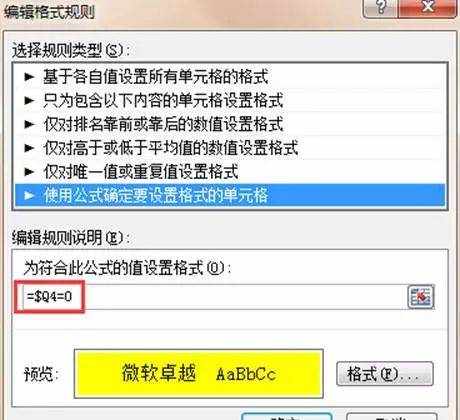Click into the =$Q4=0 formula field
This screenshot has height=420, width=460.
[213, 296]
